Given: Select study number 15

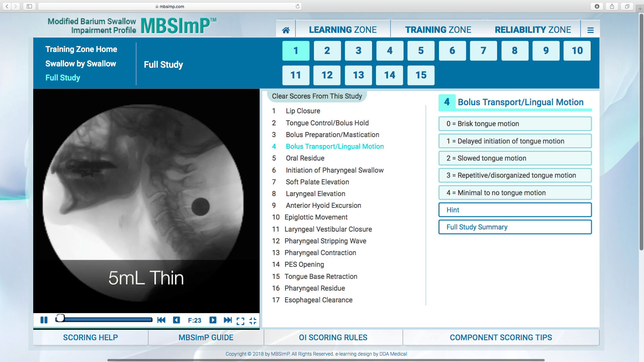Looking at the screenshot, I should [421, 75].
